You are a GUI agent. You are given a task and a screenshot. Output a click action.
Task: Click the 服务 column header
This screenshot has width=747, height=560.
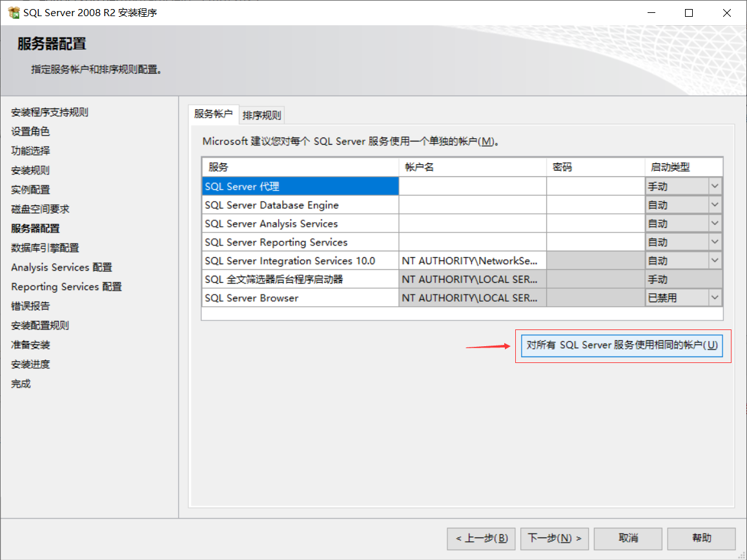click(300, 167)
